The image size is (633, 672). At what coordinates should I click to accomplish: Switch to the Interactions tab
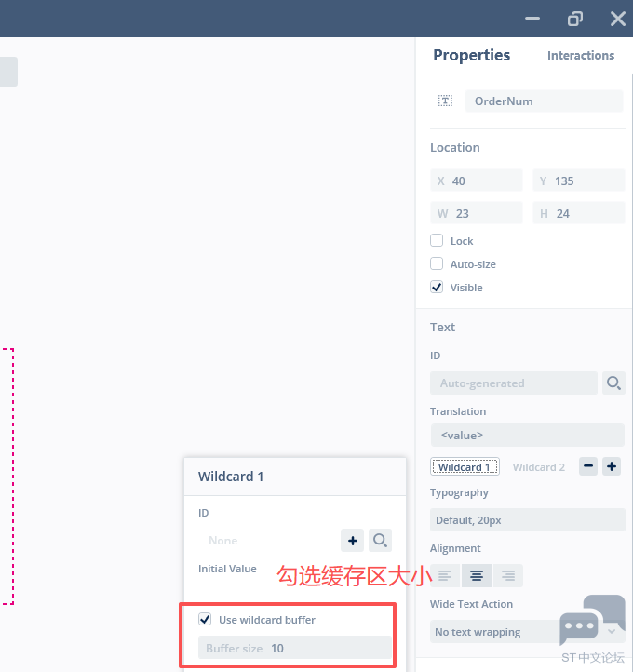580,55
